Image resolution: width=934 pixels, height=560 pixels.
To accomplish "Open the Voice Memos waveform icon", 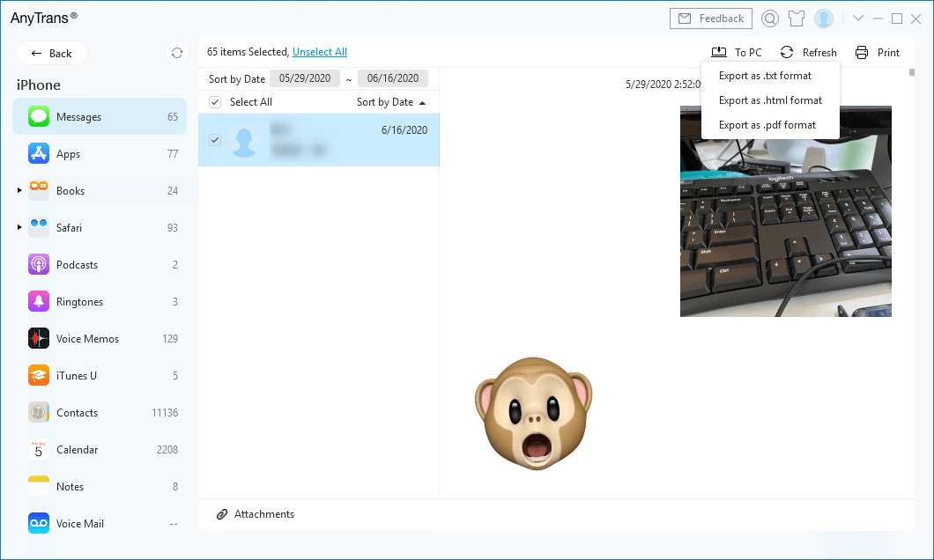I will pyautogui.click(x=39, y=339).
